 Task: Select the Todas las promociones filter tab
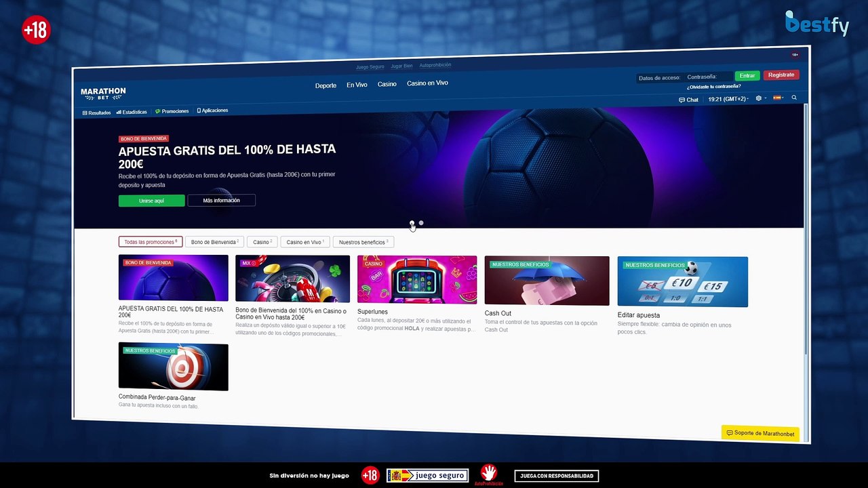(151, 242)
